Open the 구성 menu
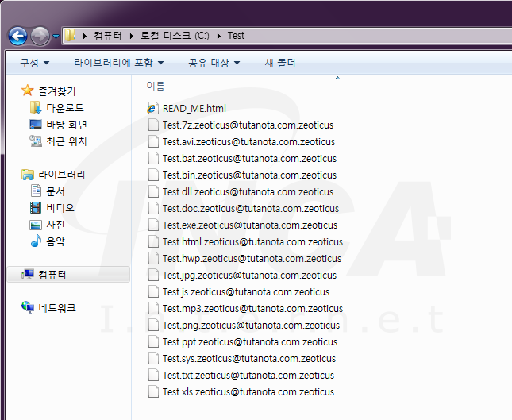This screenshot has width=512, height=420. tap(35, 63)
